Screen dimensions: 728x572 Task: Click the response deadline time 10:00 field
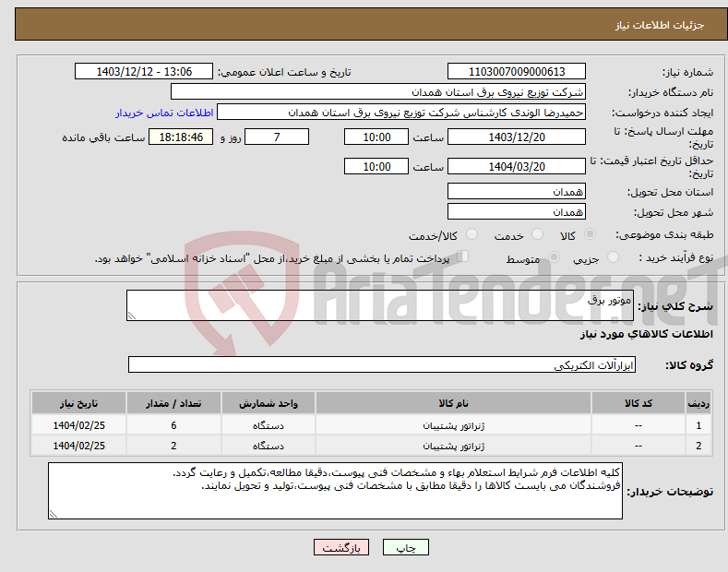(x=376, y=137)
